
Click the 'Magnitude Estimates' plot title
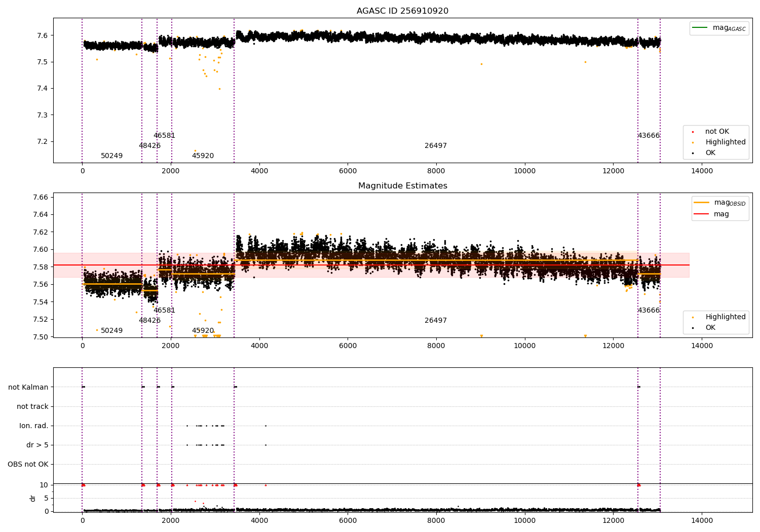tap(402, 186)
